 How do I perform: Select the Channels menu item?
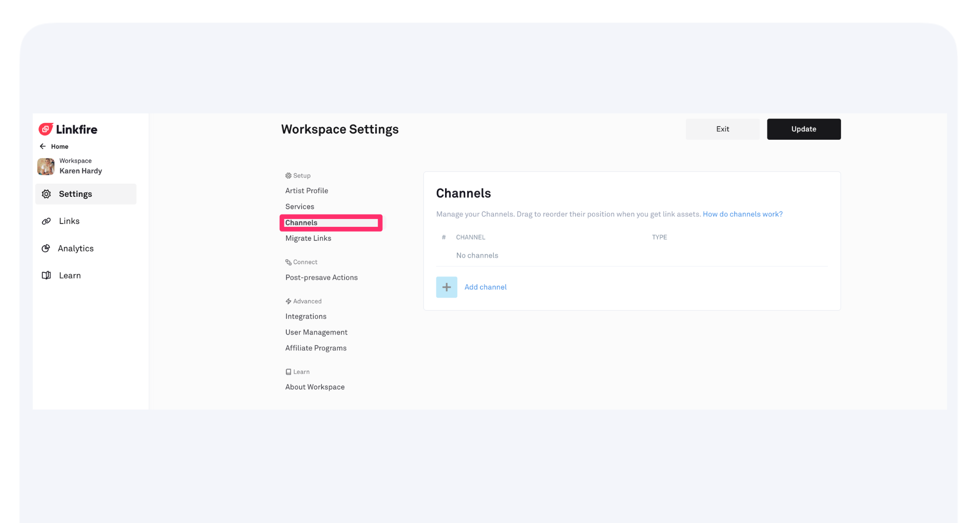pos(301,223)
